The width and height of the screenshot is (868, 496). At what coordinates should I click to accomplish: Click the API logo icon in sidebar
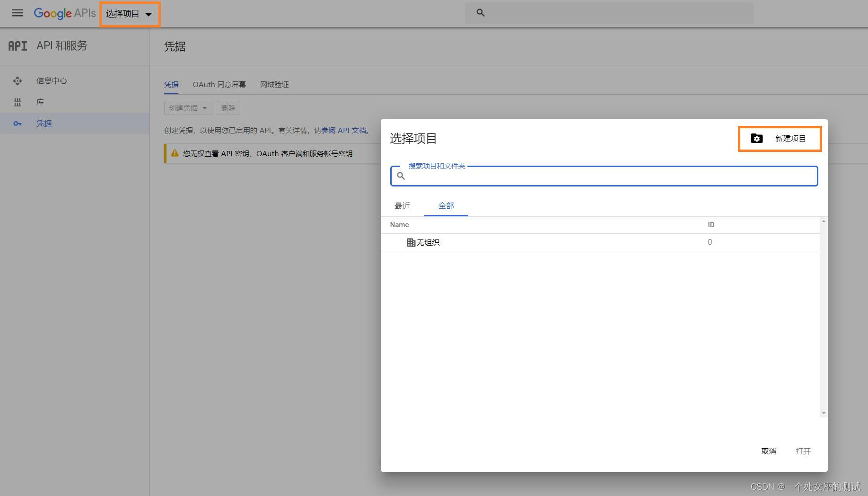pos(18,46)
